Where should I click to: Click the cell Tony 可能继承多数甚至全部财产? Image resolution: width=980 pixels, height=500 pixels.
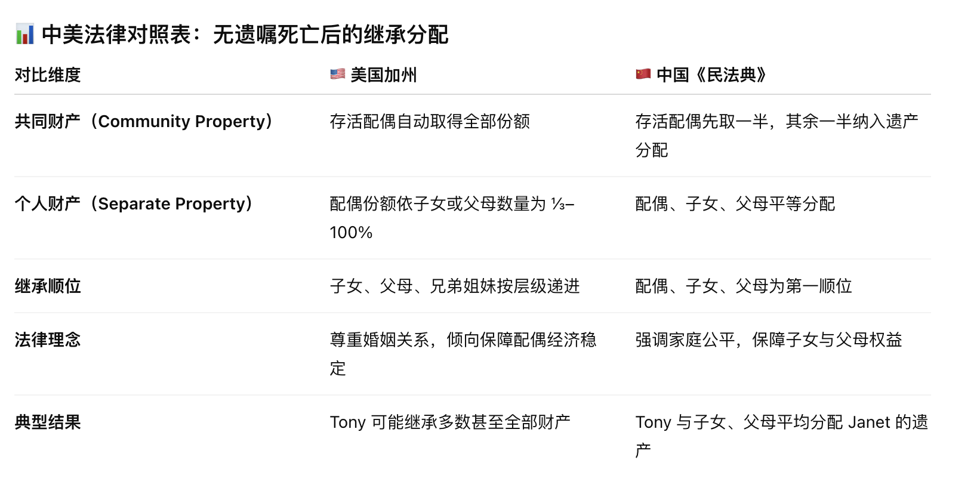click(x=450, y=422)
